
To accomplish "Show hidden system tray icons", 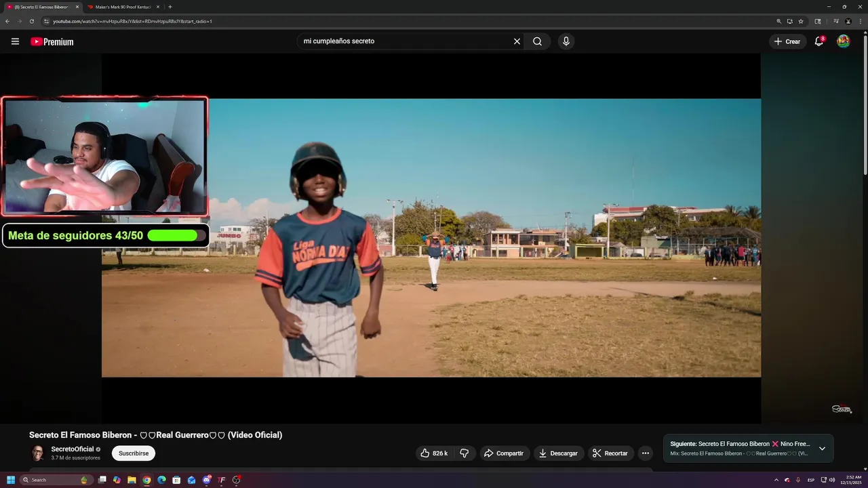I will pos(776,480).
